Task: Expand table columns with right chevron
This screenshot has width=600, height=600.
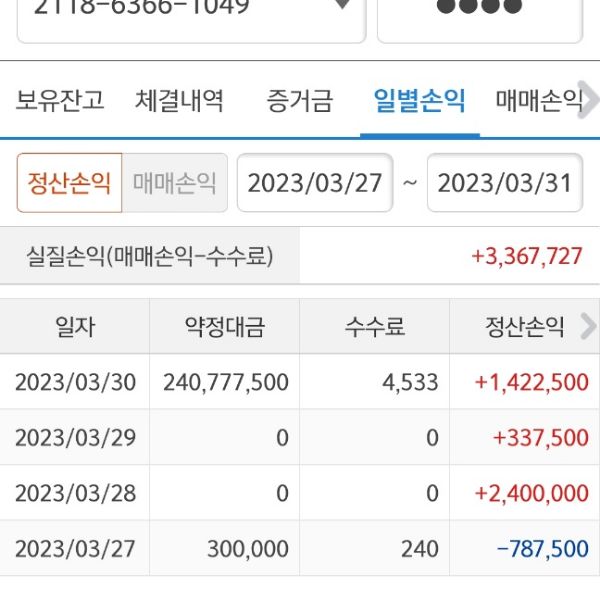Action: point(588,326)
